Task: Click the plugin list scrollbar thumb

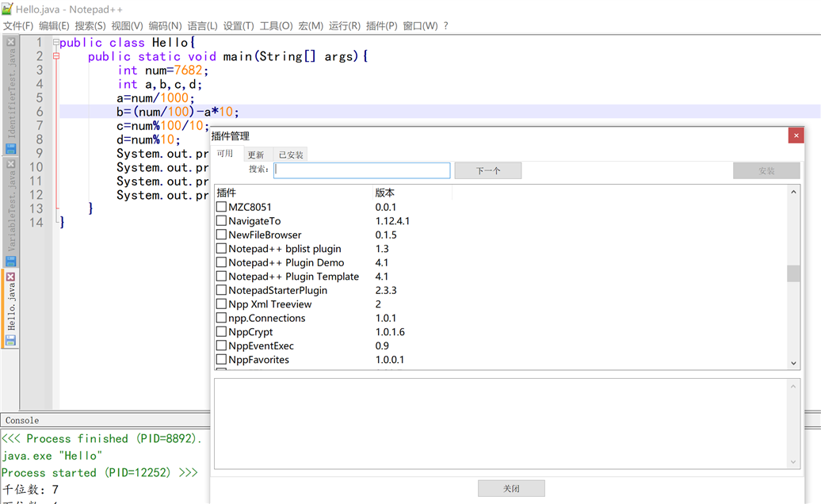Action: [x=793, y=273]
